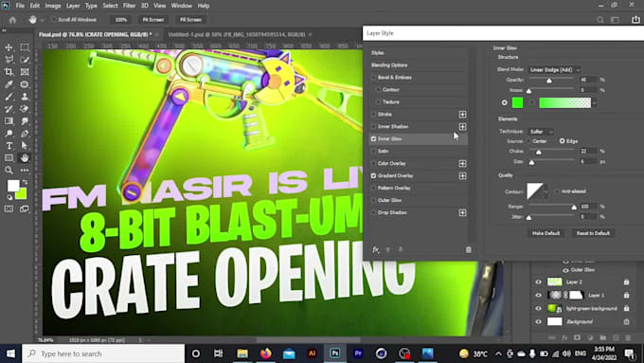
Task: Delete effect with Layer Style trash icon
Action: click(468, 249)
